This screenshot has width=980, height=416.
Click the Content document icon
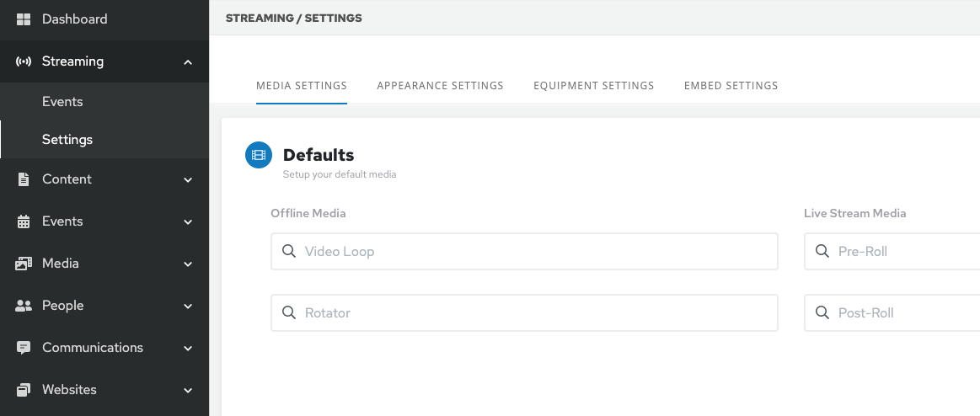(x=24, y=179)
